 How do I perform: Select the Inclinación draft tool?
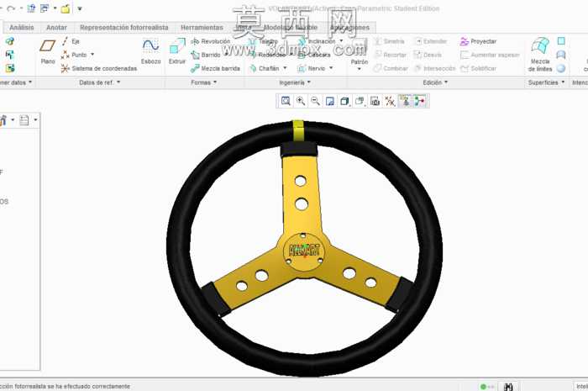pyautogui.click(x=317, y=41)
